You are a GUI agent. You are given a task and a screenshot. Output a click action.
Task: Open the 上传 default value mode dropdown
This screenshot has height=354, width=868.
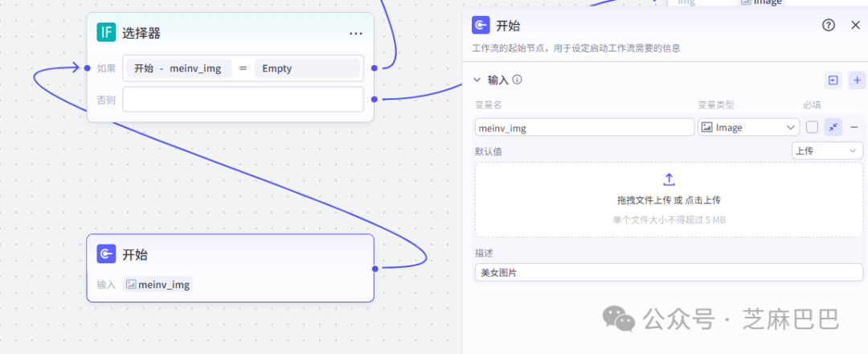click(x=827, y=150)
